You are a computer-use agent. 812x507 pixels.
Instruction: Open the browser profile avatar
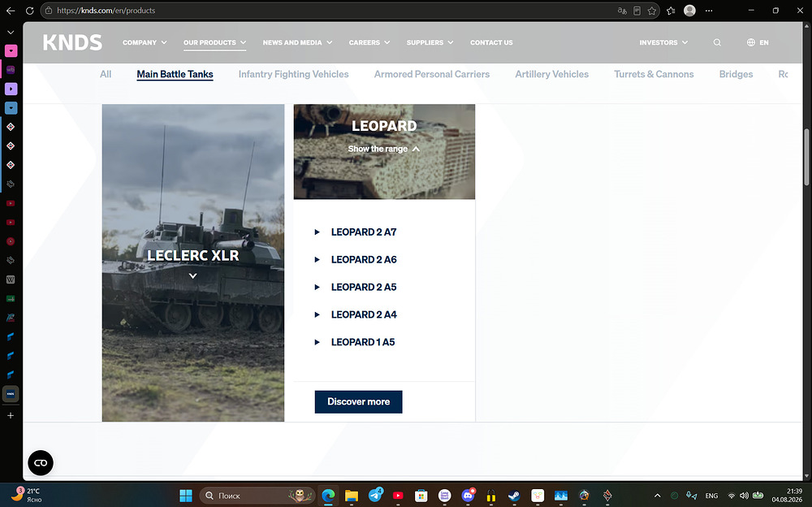689,11
